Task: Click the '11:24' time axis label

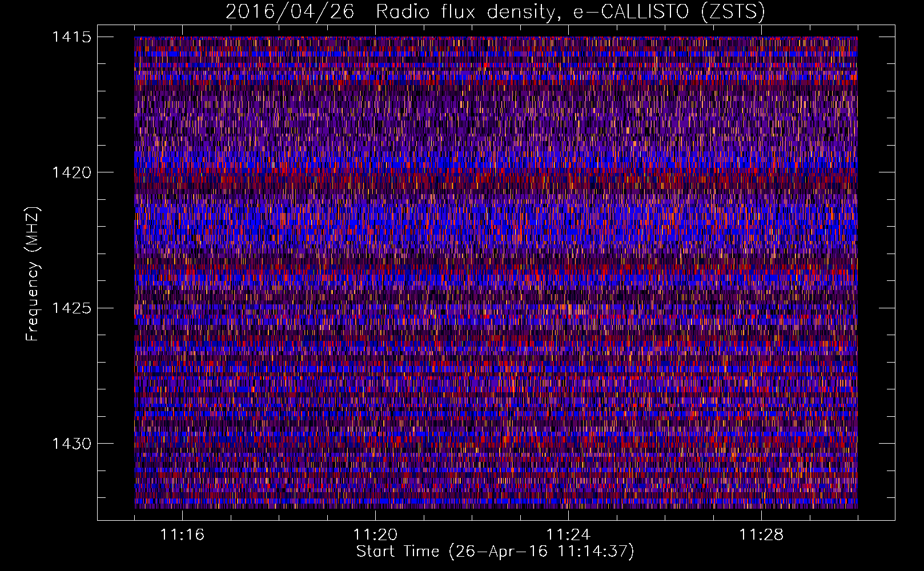Action: click(568, 534)
